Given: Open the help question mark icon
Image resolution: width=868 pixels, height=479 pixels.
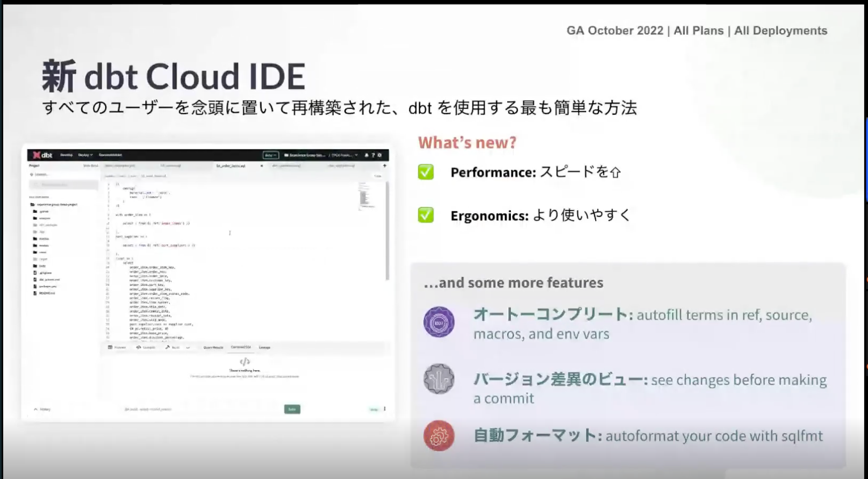Looking at the screenshot, I should click(x=373, y=155).
